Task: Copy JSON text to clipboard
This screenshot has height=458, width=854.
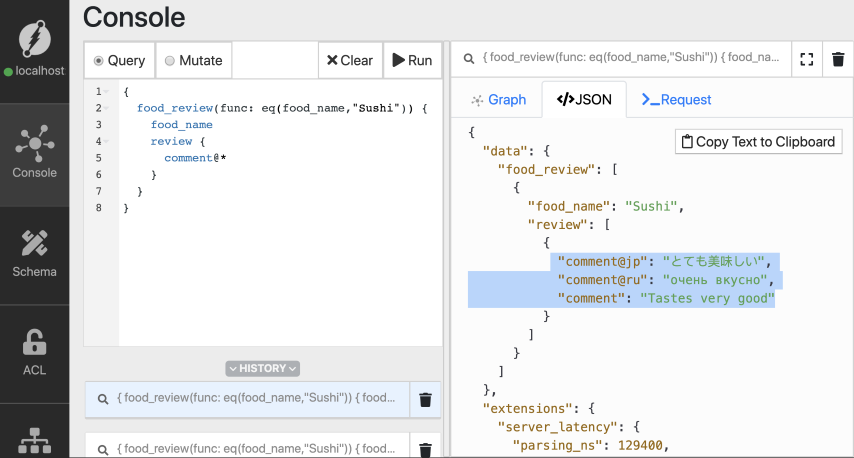Action: [758, 142]
